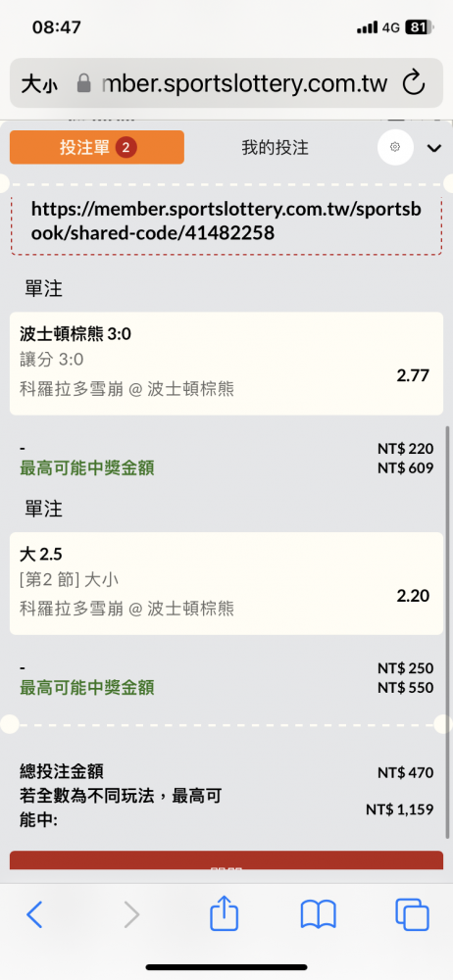Screen dimensions: 453x980
Task: Switch to the 我的投注 tab
Action: click(276, 148)
